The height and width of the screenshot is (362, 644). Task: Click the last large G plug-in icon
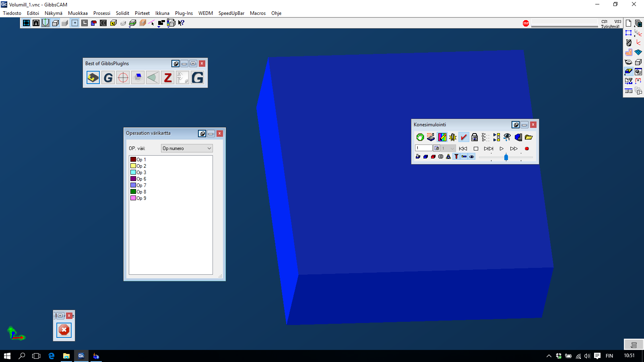click(197, 77)
